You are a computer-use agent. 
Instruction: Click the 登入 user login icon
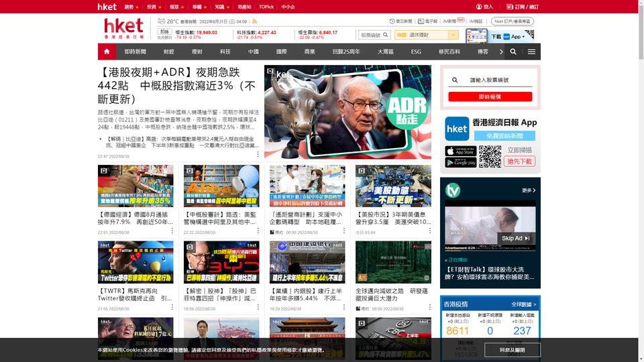479,7
